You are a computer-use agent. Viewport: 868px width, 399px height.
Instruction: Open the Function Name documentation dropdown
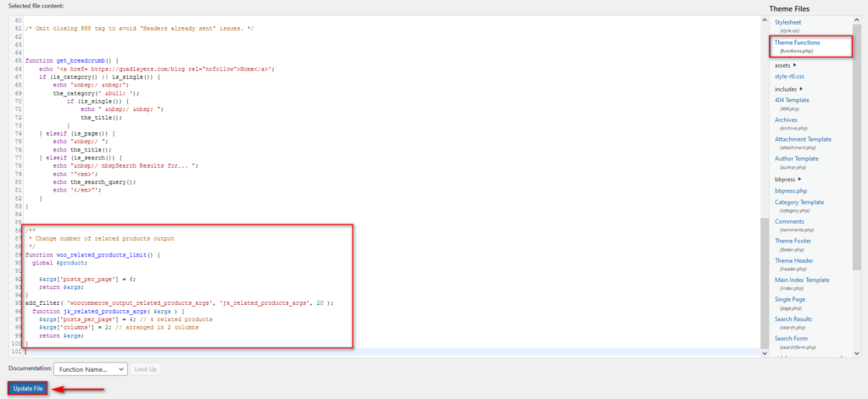[x=91, y=369]
